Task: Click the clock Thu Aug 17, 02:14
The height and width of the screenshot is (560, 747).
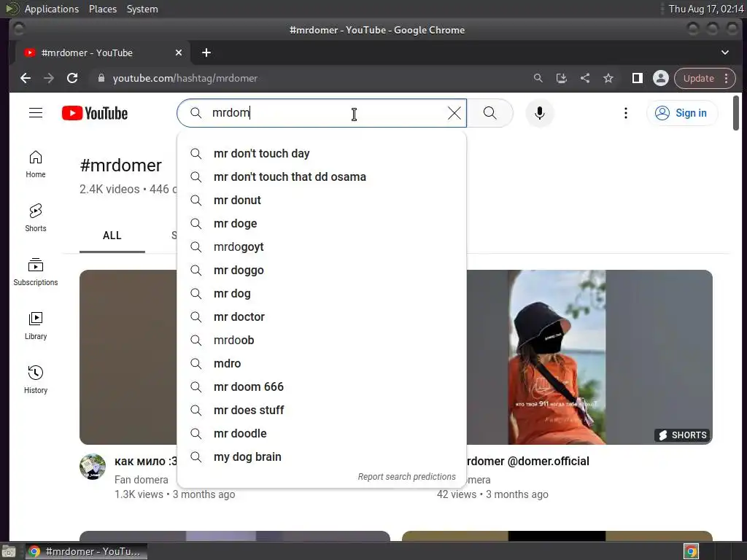Action: point(706,9)
